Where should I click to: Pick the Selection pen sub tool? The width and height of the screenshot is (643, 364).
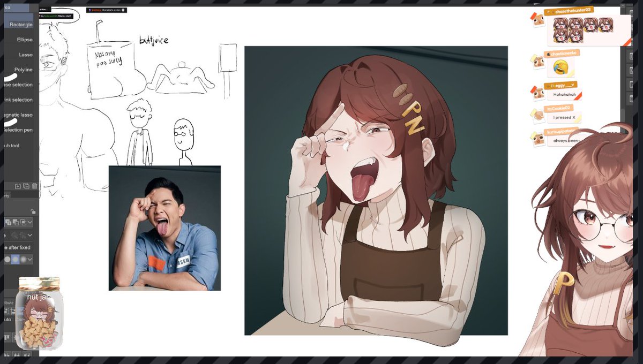(x=18, y=130)
